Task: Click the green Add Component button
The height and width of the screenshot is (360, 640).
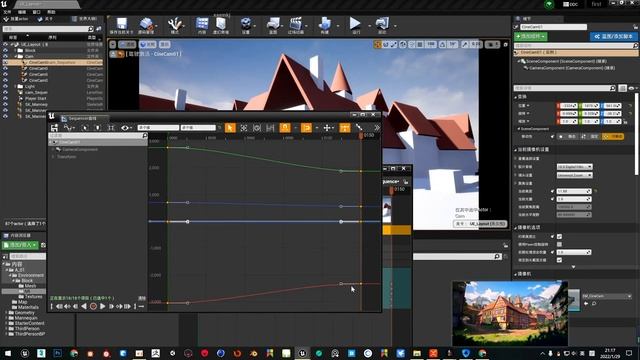Action: 531,36
